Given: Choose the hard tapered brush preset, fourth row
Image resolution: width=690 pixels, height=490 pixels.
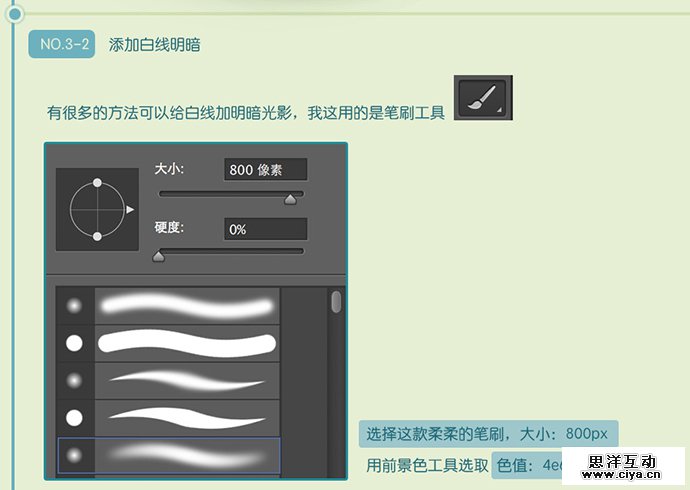Looking at the screenshot, I should [168, 418].
